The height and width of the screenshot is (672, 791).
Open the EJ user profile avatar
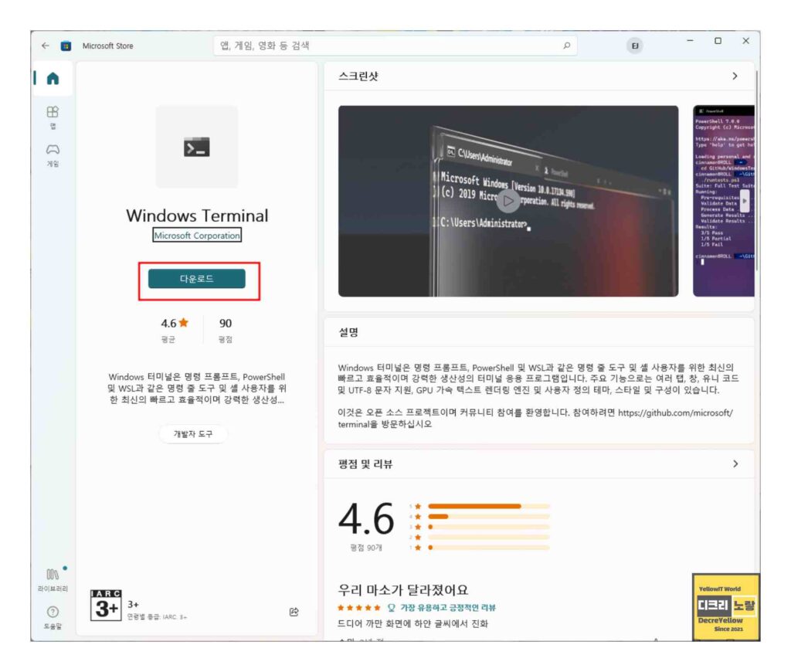(x=635, y=46)
